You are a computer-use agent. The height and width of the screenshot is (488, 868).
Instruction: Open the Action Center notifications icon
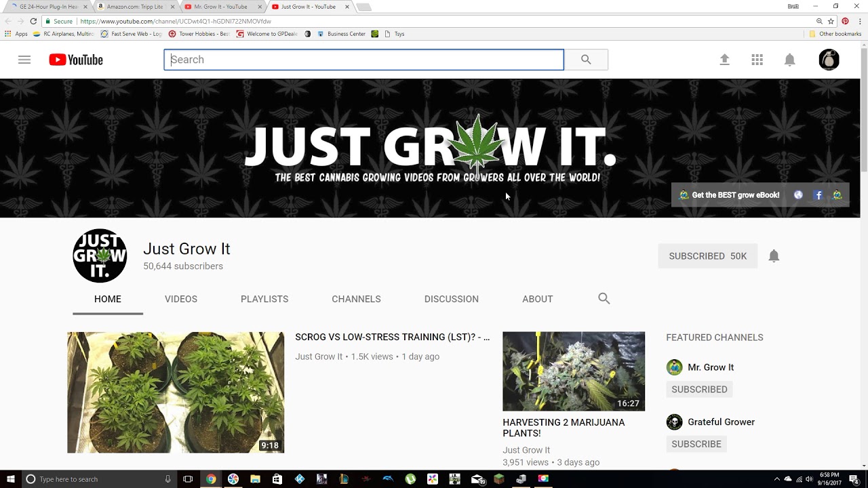click(x=854, y=479)
